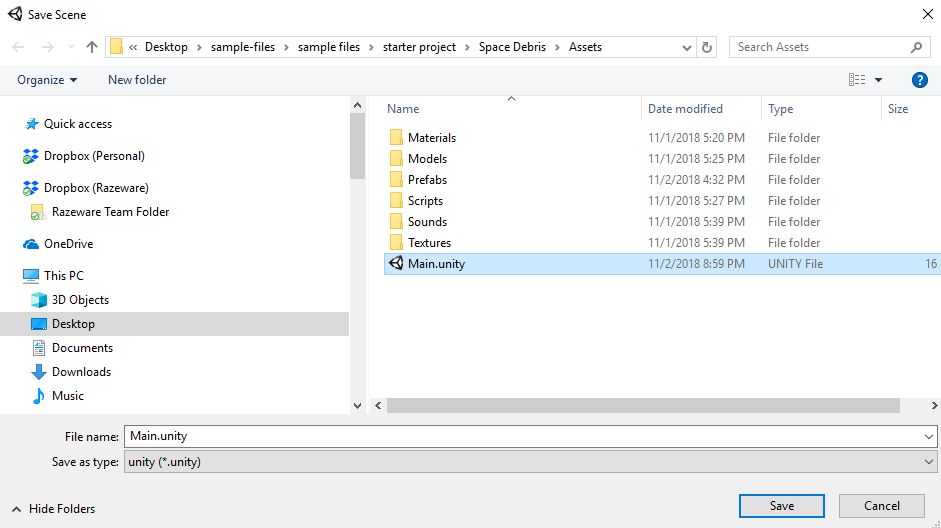
Task: Go up one folder level
Action: (x=92, y=47)
